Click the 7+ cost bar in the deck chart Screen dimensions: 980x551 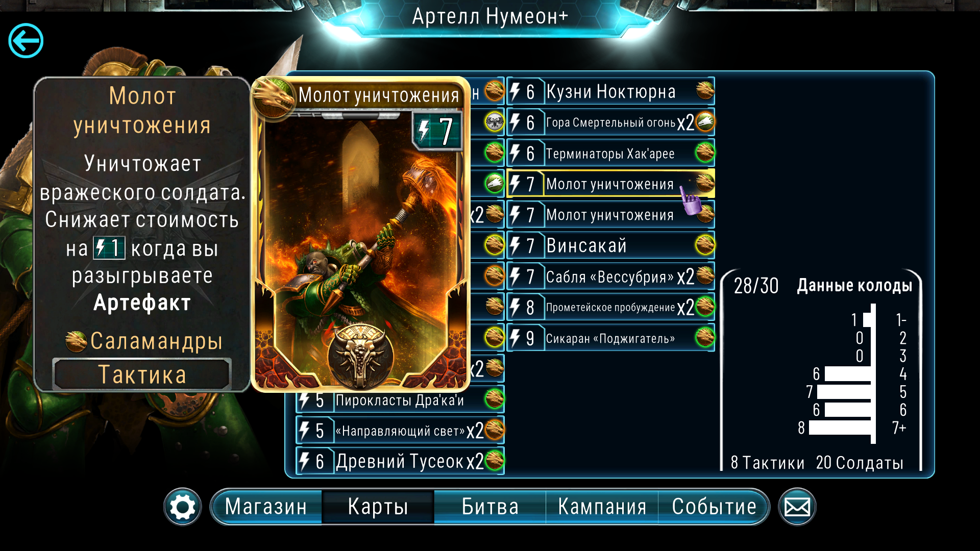point(840,428)
